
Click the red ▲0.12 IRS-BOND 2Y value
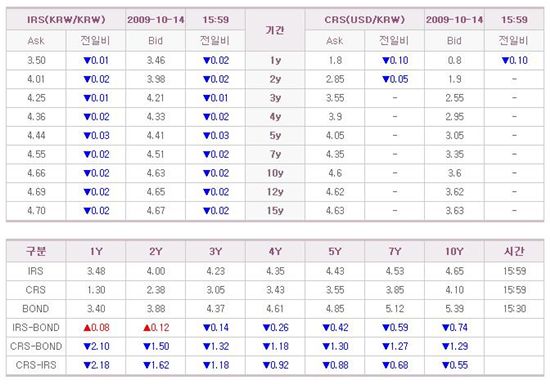156,328
